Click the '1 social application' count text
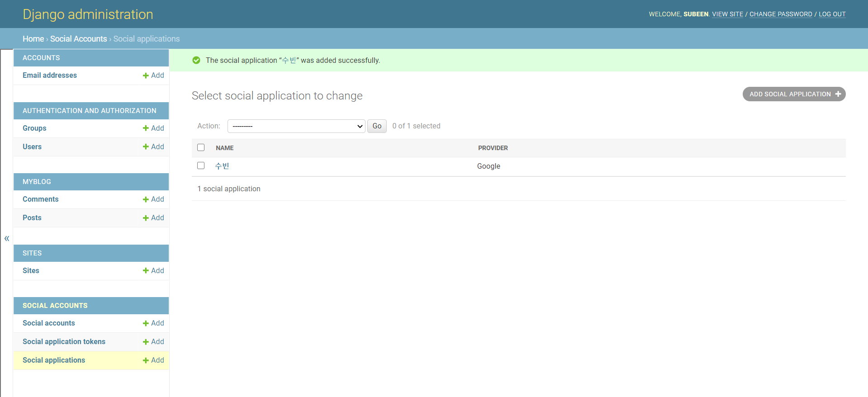The height and width of the screenshot is (397, 868). tap(229, 189)
